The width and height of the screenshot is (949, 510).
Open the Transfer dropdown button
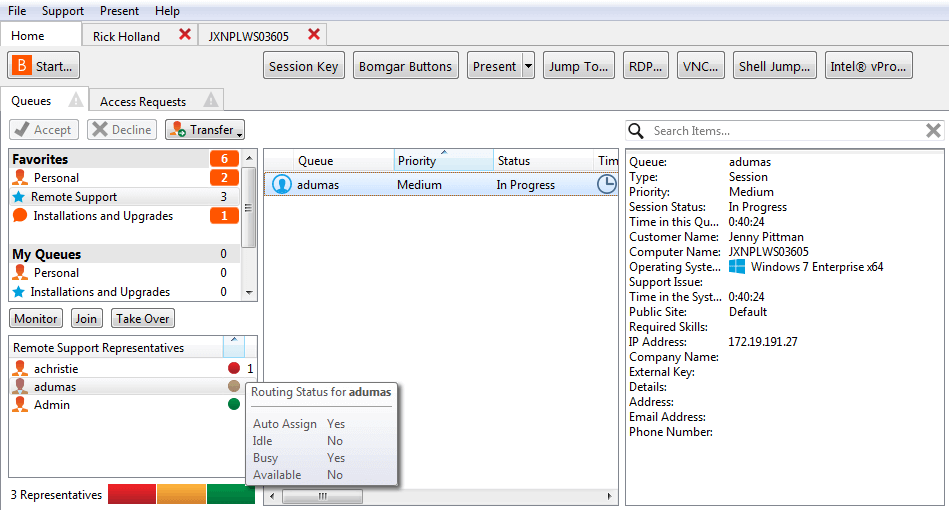click(x=205, y=130)
